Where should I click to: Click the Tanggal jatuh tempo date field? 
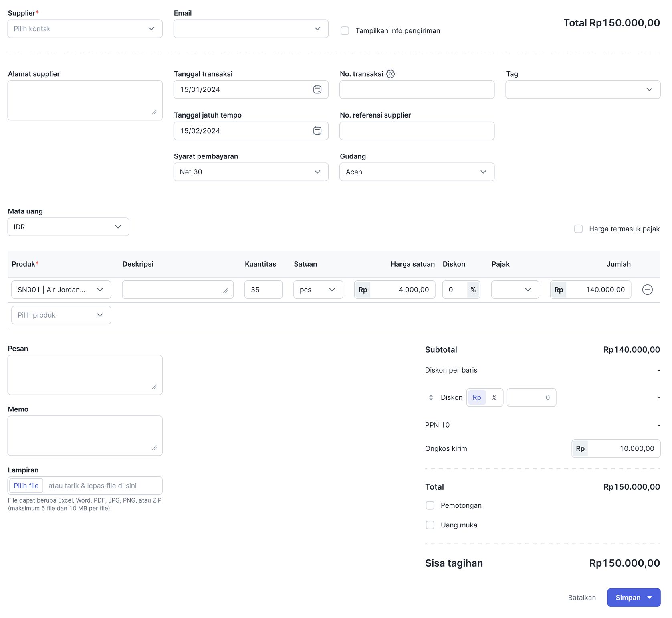pyautogui.click(x=251, y=131)
